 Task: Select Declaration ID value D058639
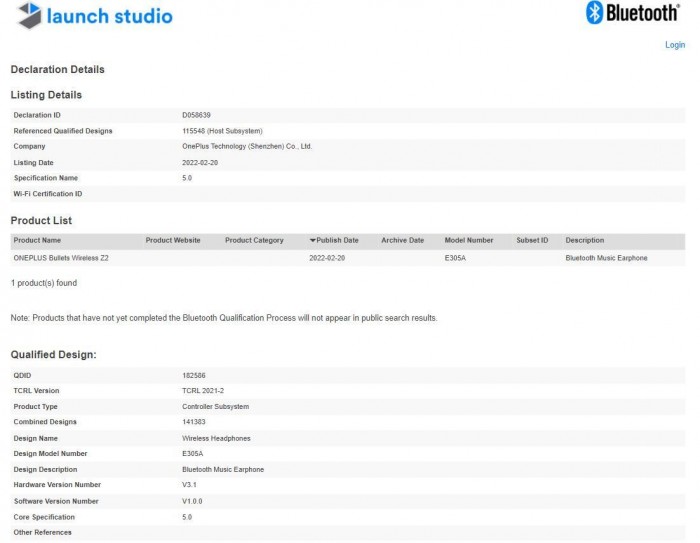point(197,115)
